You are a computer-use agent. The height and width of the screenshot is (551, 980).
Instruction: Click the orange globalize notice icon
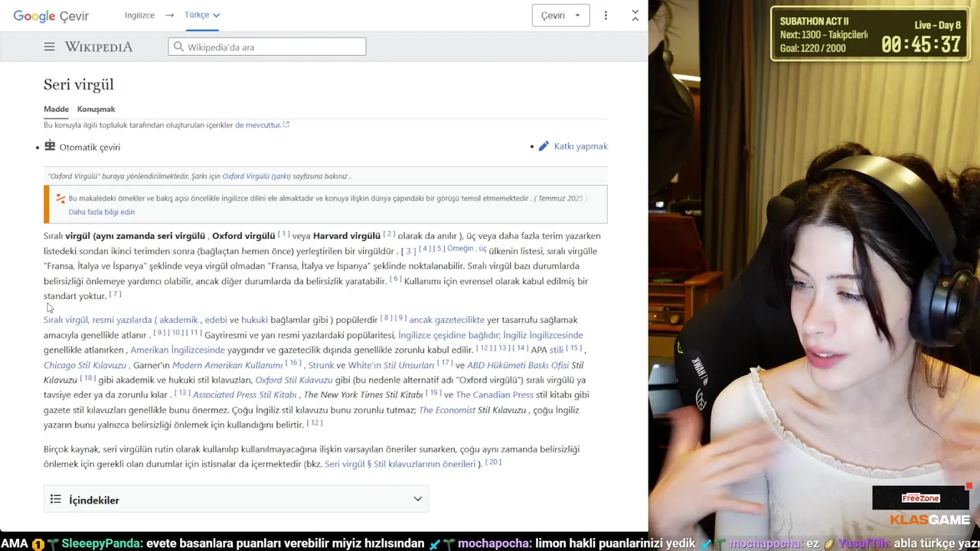tap(60, 198)
